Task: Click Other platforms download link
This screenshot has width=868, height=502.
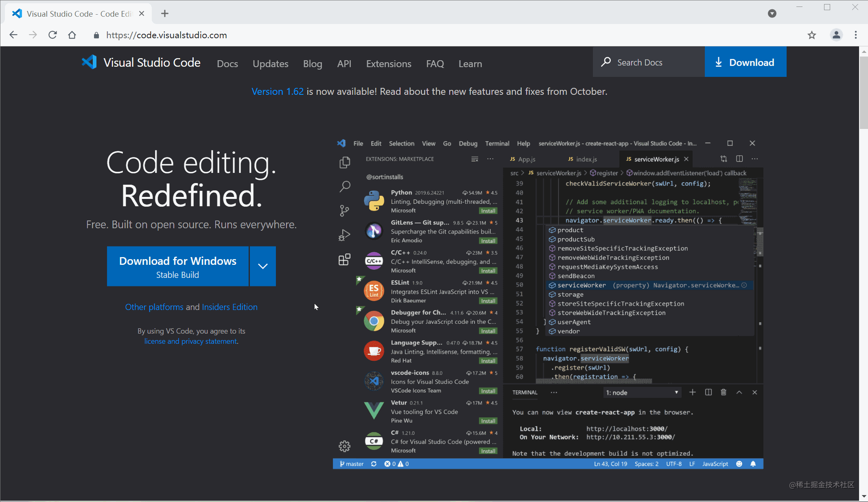Action: pos(154,307)
